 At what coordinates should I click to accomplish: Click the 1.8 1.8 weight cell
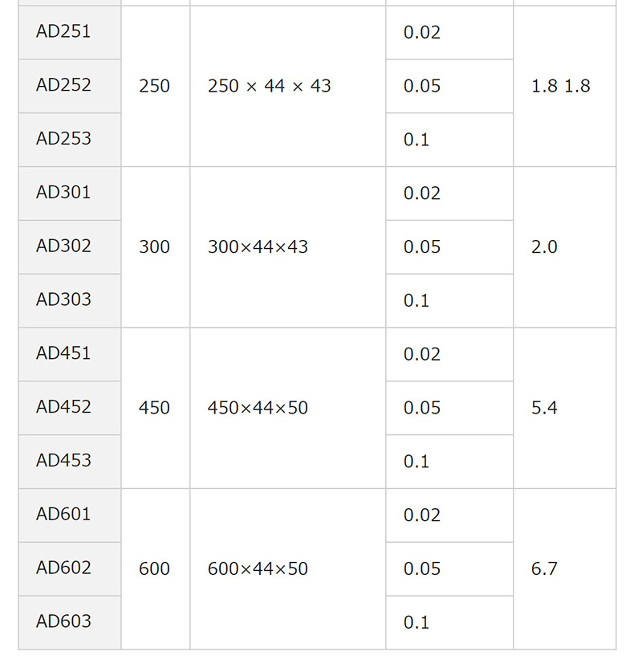[561, 86]
